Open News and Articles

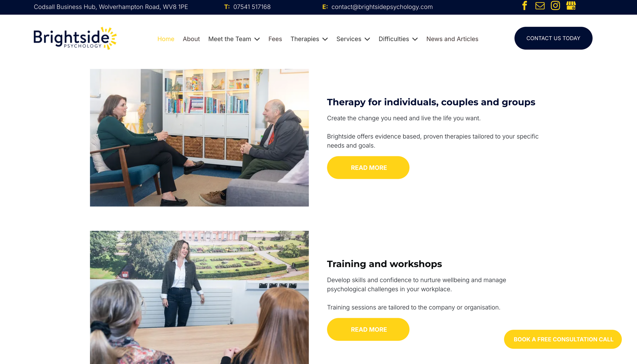(452, 39)
